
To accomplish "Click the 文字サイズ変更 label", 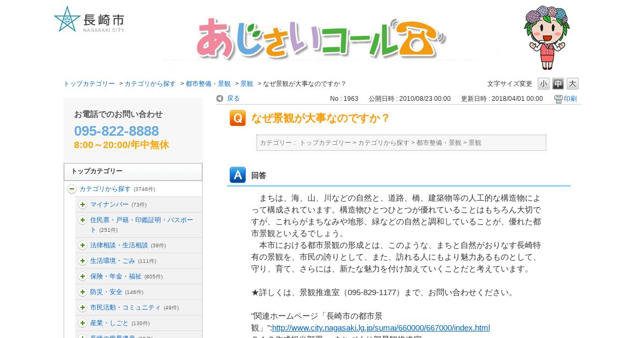I will click(510, 84).
